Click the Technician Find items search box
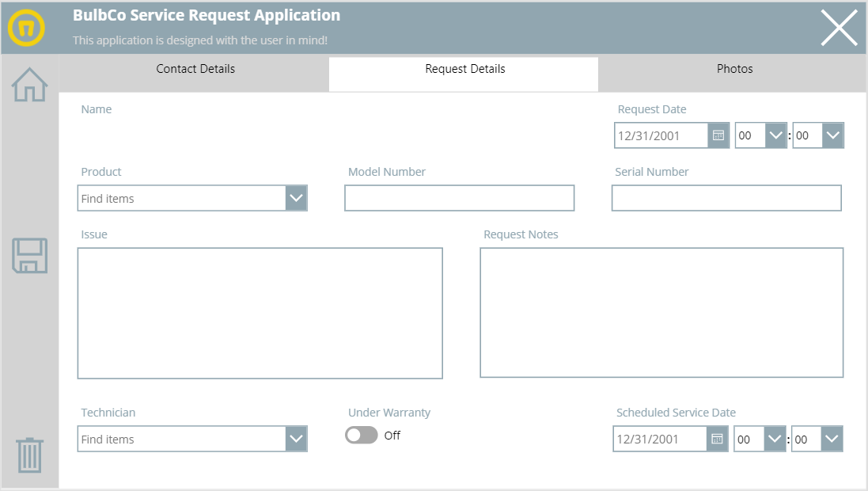Image resolution: width=868 pixels, height=491 pixels. 181,439
